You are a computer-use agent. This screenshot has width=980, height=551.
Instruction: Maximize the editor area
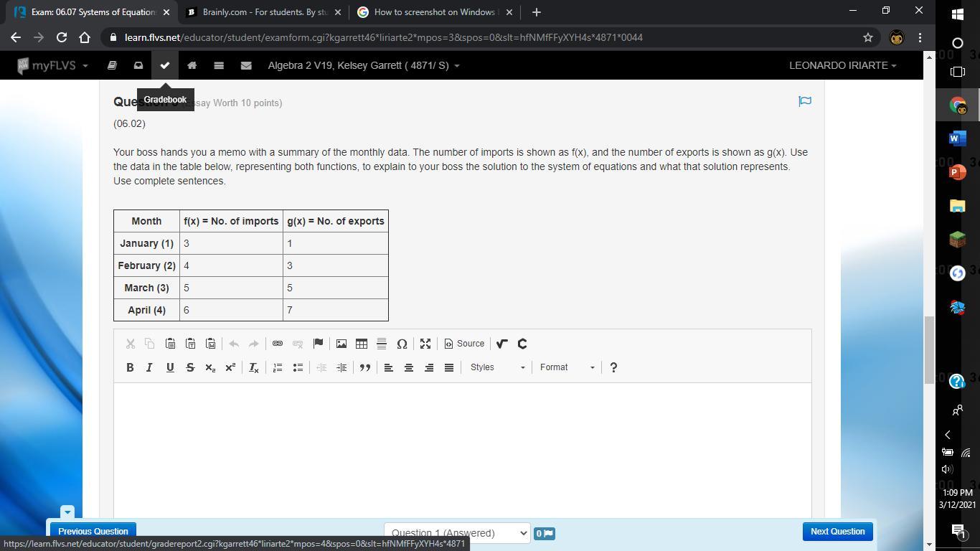click(x=425, y=344)
